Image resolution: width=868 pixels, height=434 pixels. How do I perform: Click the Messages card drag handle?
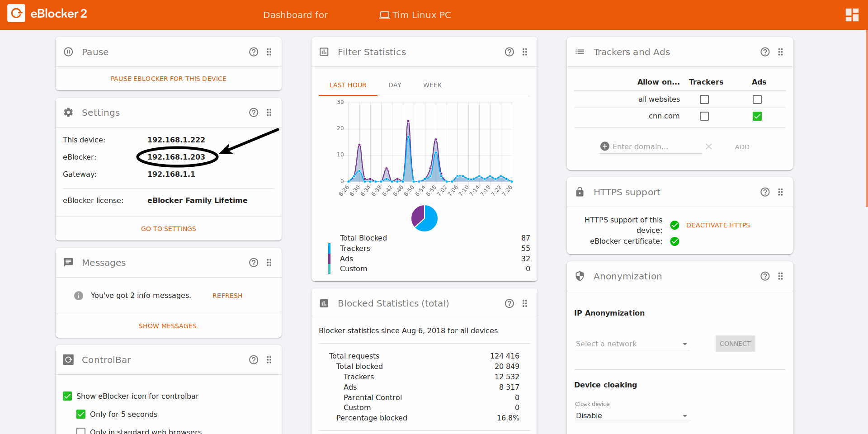[269, 263]
